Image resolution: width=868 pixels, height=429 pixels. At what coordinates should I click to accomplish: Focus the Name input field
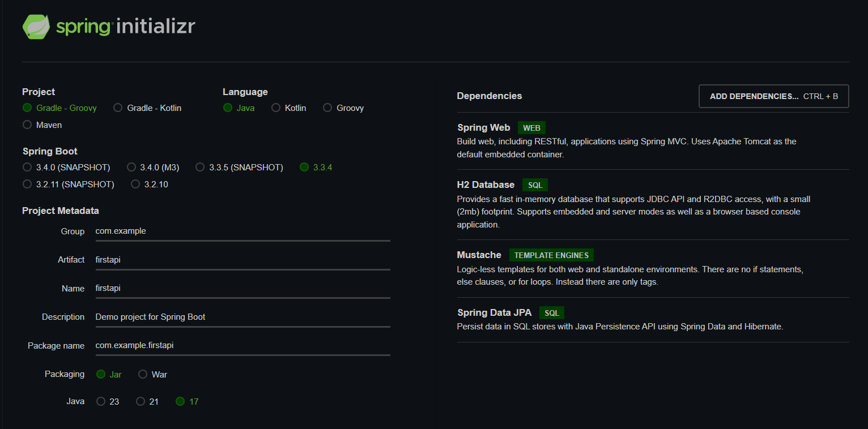[x=242, y=289]
